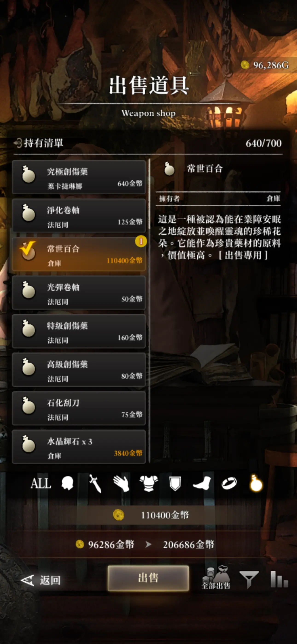Filter items by shield icon
The height and width of the screenshot is (644, 297).
pyautogui.click(x=175, y=483)
